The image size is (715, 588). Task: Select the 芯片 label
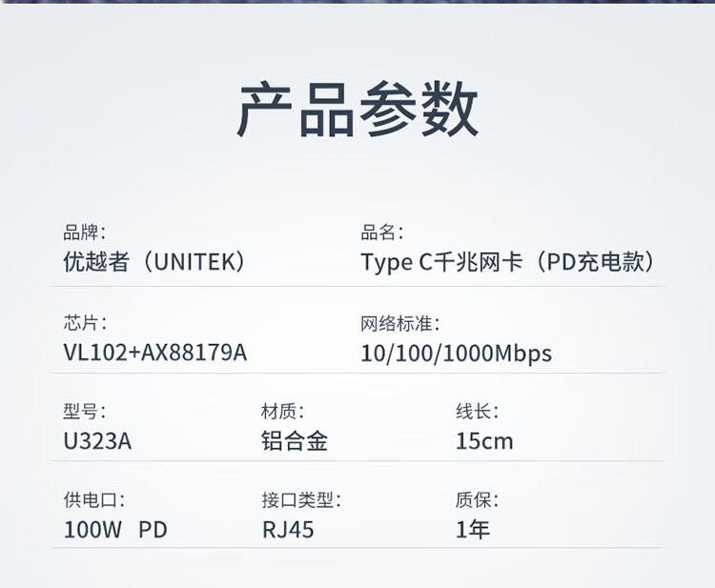click(85, 323)
